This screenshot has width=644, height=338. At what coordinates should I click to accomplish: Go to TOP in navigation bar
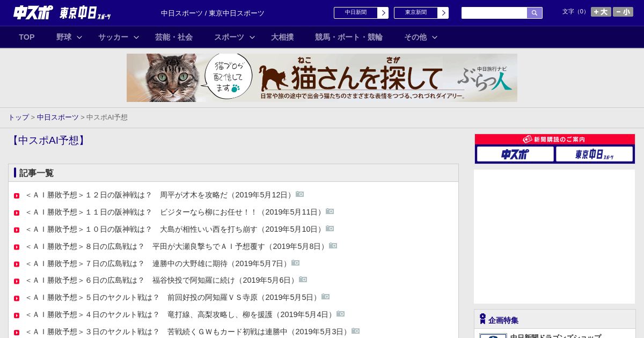[x=27, y=37]
